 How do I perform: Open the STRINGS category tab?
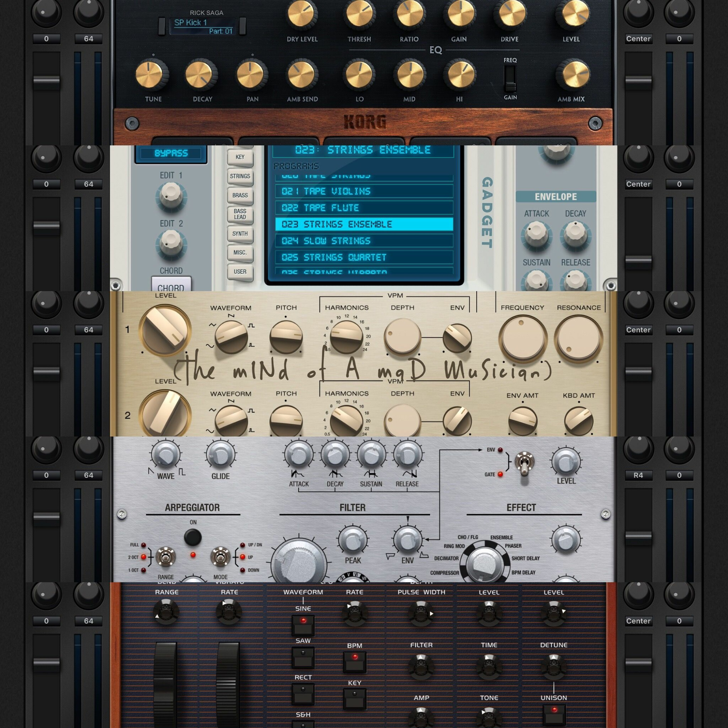click(240, 176)
